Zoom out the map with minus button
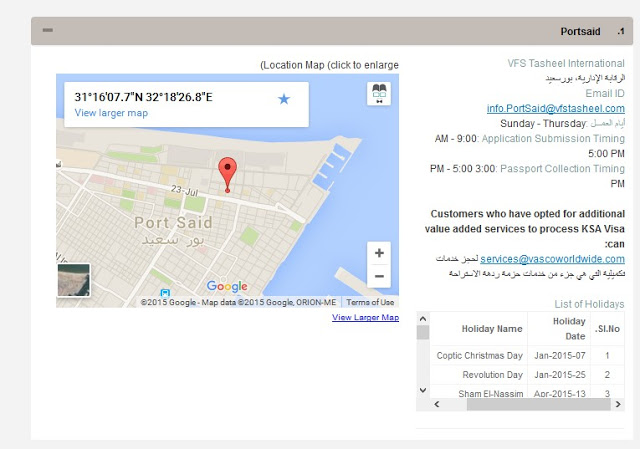640x449 pixels. pos(379,276)
